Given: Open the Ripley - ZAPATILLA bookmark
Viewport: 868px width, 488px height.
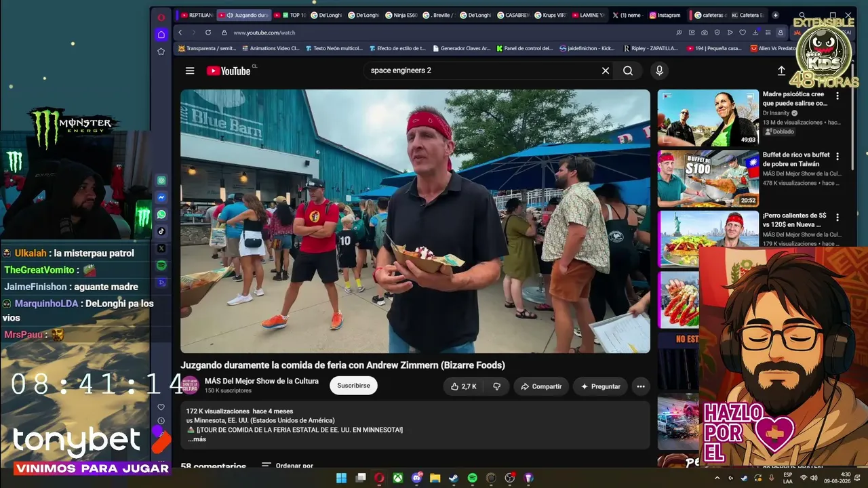Looking at the screenshot, I should [650, 48].
